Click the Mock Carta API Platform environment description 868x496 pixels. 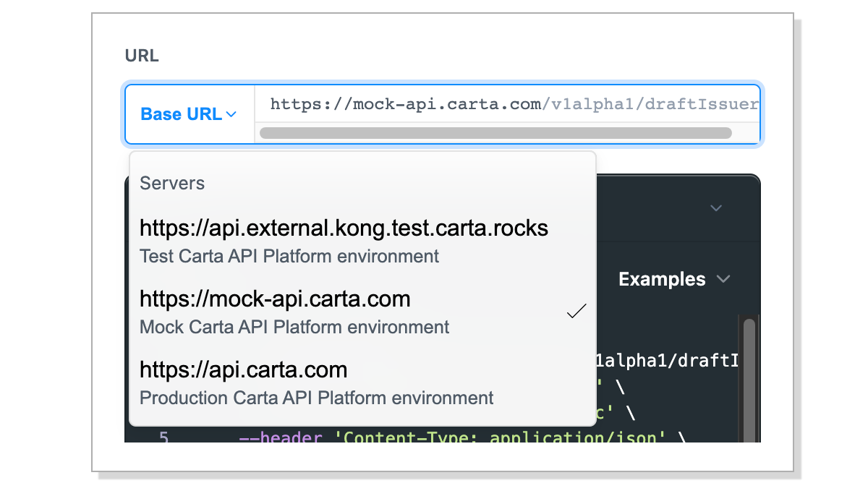294,327
